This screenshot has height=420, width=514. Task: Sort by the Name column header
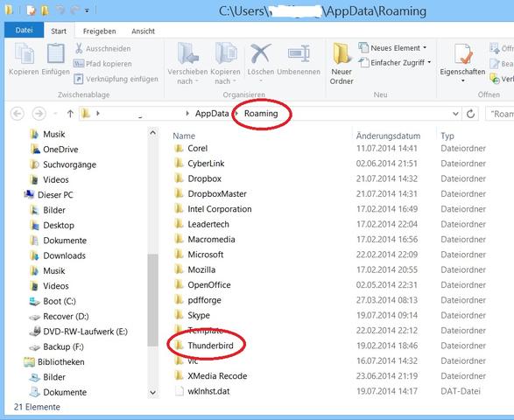point(184,136)
